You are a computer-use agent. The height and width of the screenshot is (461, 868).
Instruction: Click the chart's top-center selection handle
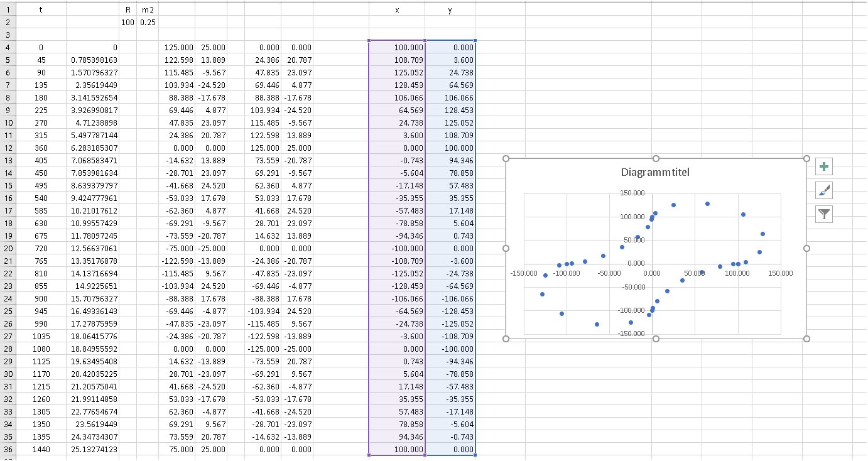point(656,158)
